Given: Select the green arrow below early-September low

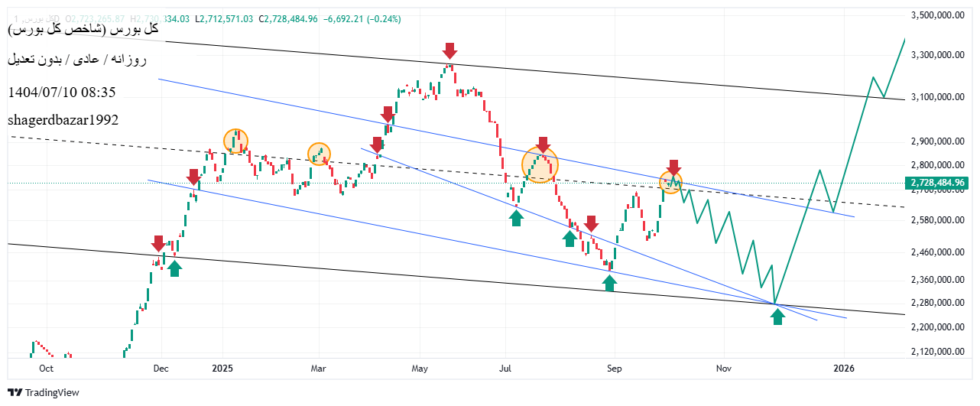Looking at the screenshot, I should pos(609,283).
